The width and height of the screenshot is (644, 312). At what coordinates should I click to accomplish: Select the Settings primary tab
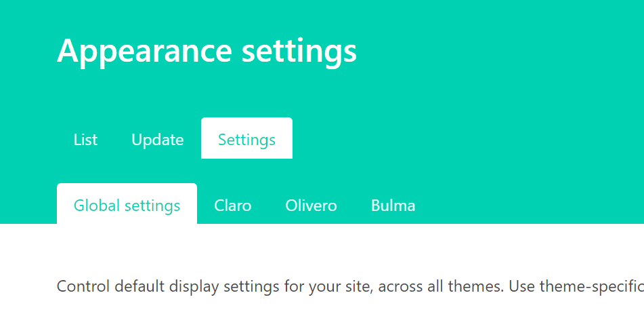[x=246, y=140]
